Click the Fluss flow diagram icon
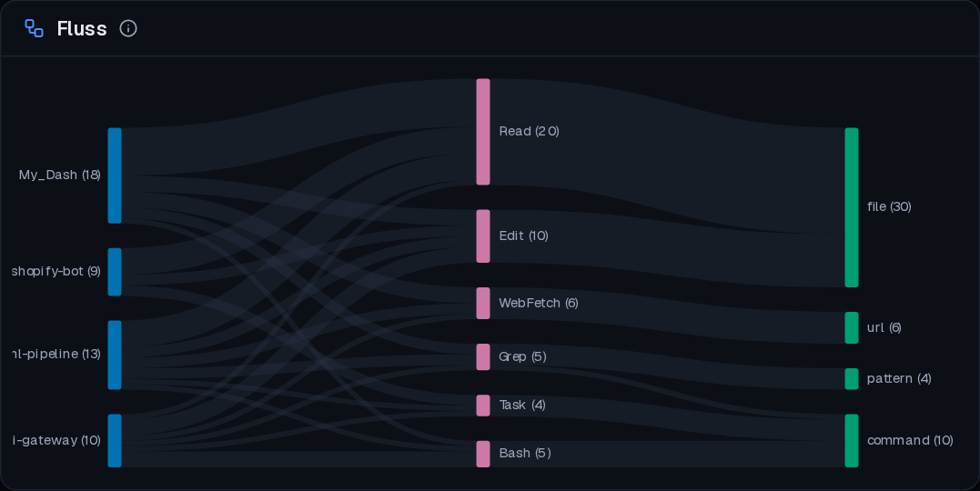 (34, 29)
